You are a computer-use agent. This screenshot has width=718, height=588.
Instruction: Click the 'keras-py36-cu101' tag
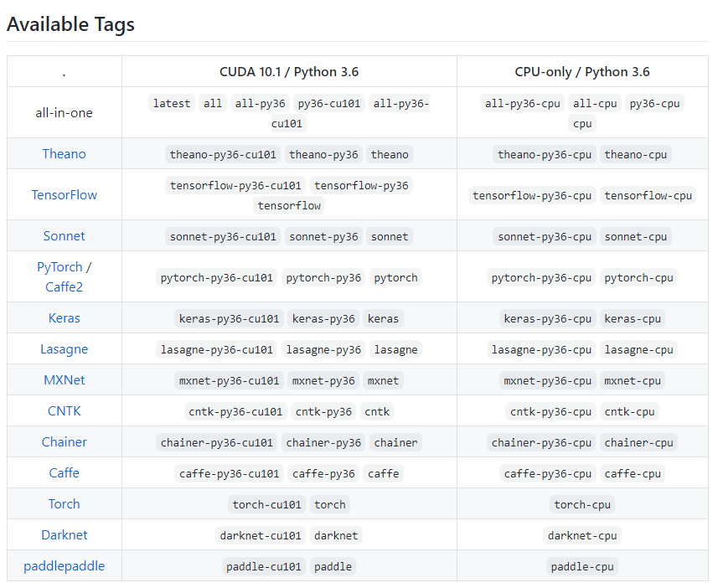(x=229, y=319)
